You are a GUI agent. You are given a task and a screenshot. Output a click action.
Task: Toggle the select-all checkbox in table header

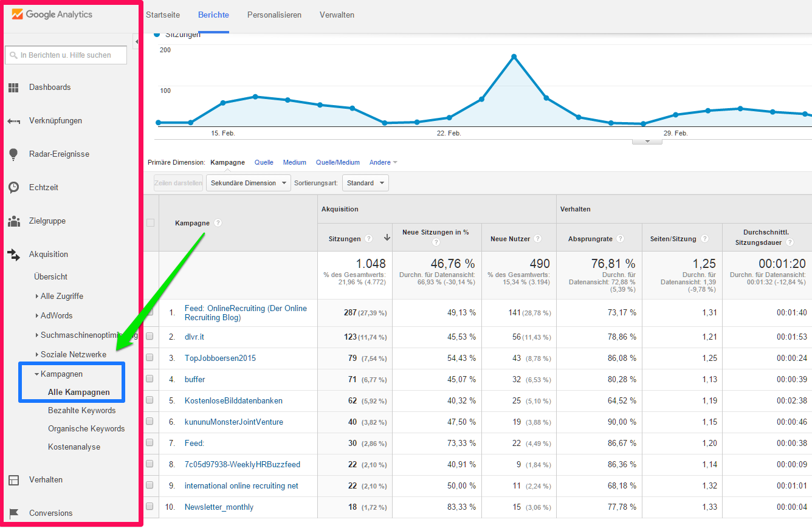(150, 223)
